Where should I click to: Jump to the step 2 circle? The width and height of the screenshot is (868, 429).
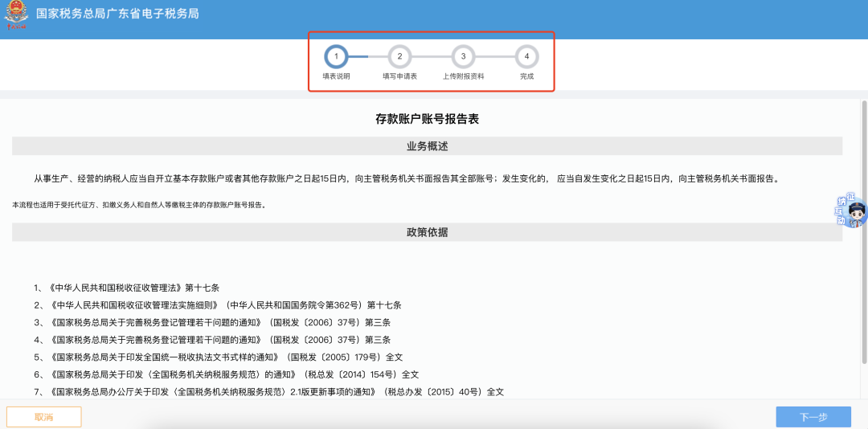pyautogui.click(x=399, y=57)
